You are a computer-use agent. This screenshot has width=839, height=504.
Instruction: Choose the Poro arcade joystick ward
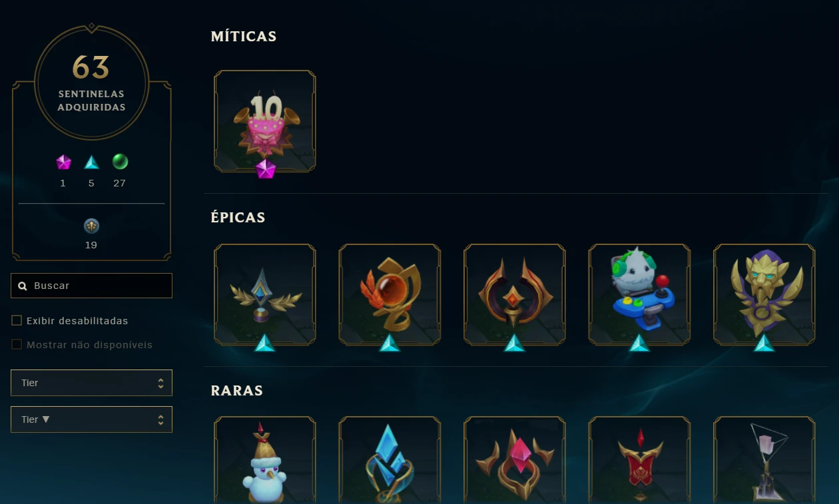tap(639, 294)
